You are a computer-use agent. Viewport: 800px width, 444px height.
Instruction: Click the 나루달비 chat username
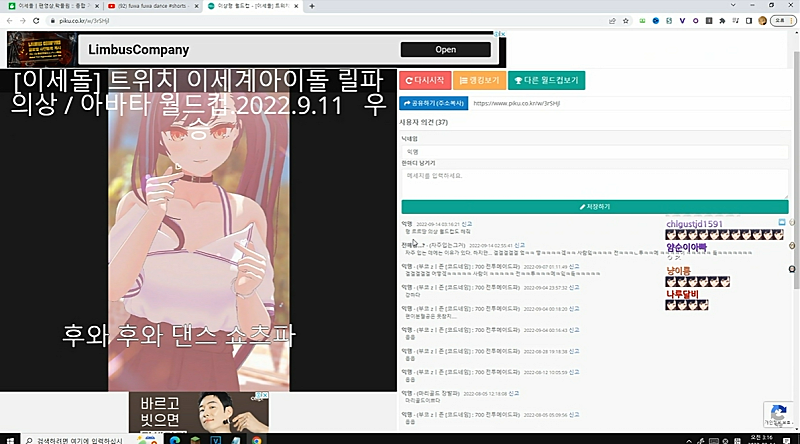pyautogui.click(x=682, y=294)
